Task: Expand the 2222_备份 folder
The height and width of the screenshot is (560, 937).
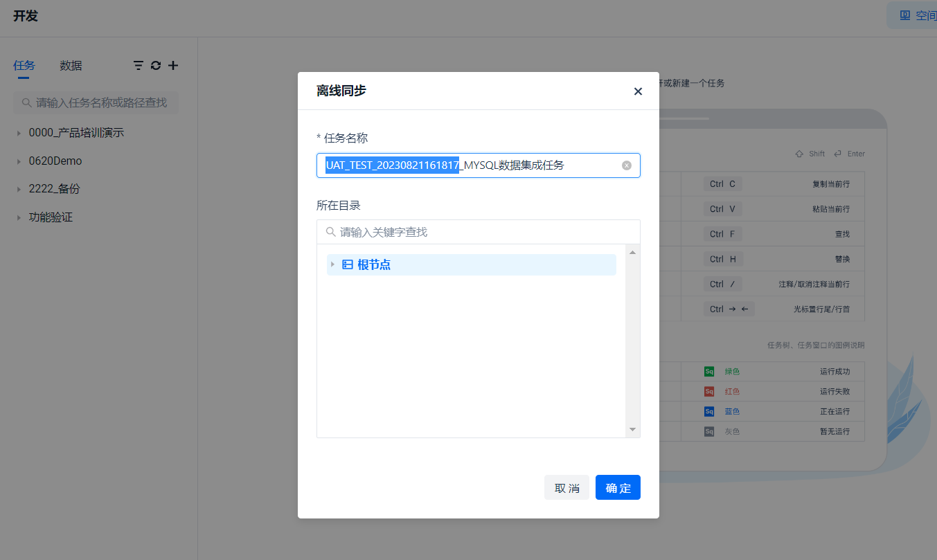Action: point(19,190)
